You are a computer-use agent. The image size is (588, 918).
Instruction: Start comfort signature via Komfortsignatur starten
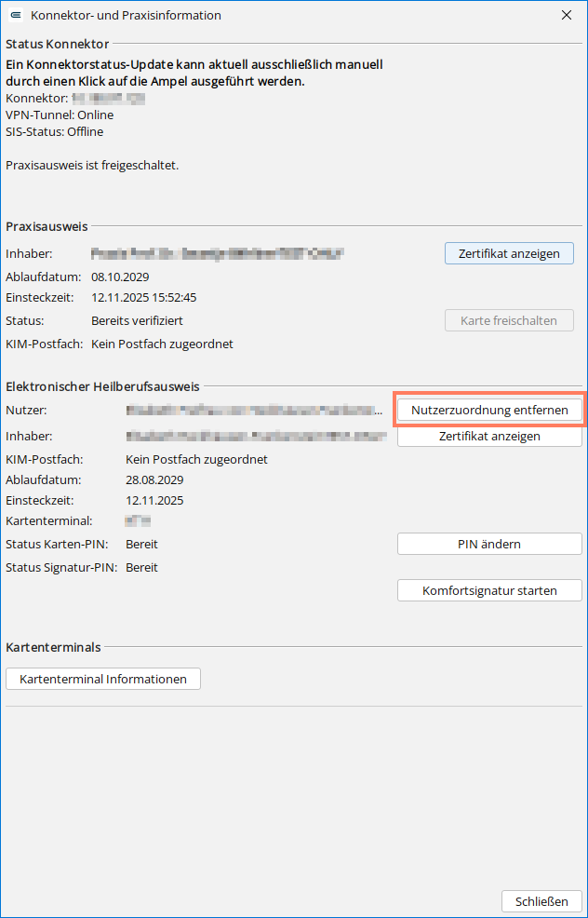(489, 590)
